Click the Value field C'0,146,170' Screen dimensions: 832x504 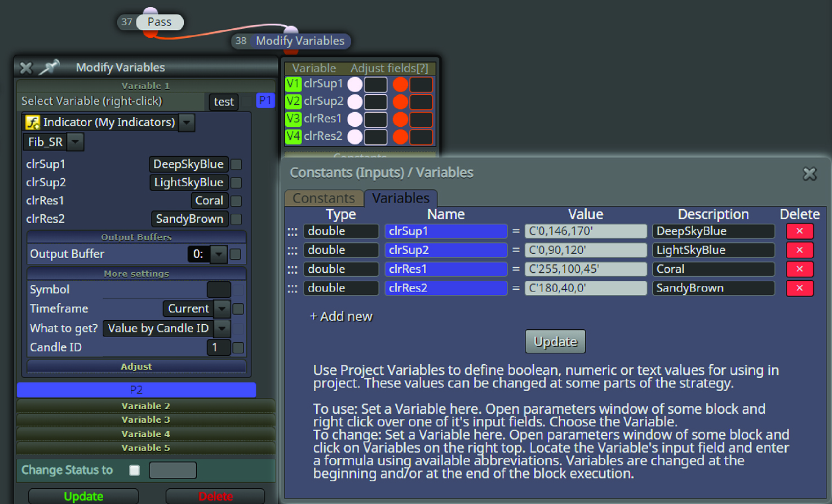(x=586, y=231)
